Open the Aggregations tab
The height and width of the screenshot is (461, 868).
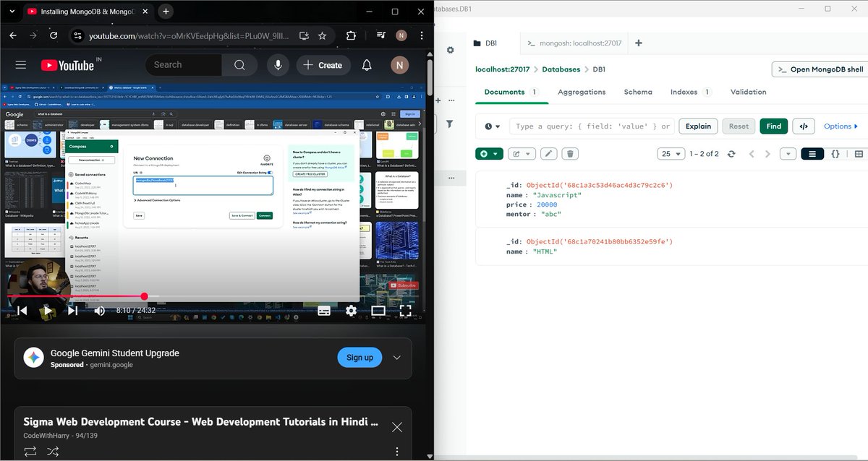click(582, 92)
